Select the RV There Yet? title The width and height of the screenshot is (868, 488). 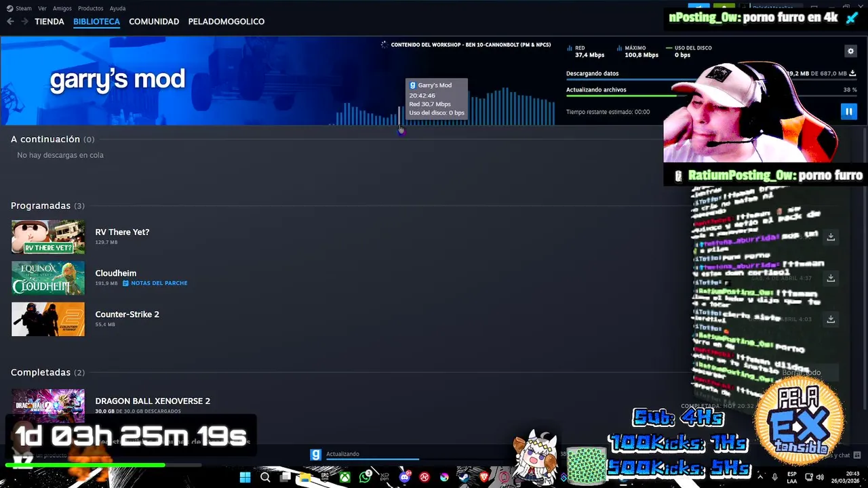(122, 232)
